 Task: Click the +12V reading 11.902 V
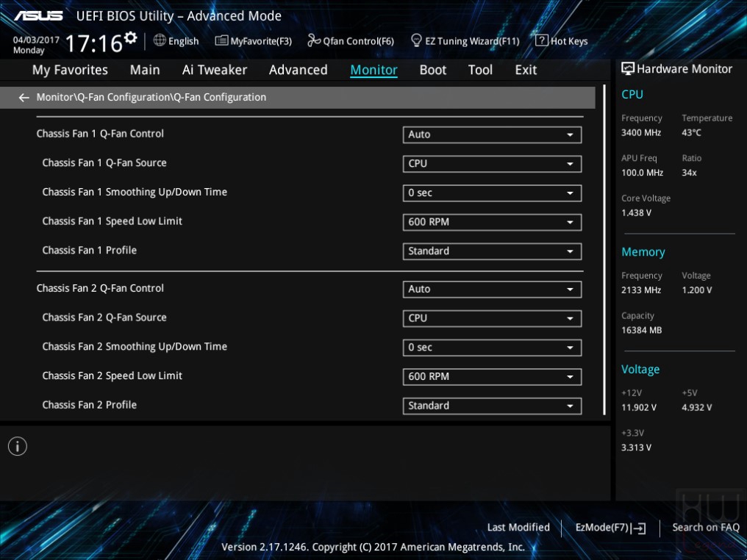pyautogui.click(x=639, y=408)
